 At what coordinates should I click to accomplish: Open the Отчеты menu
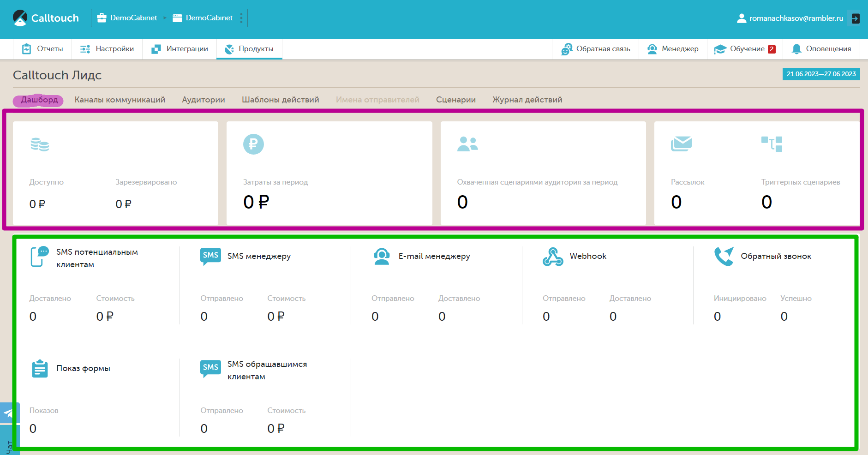[42, 49]
